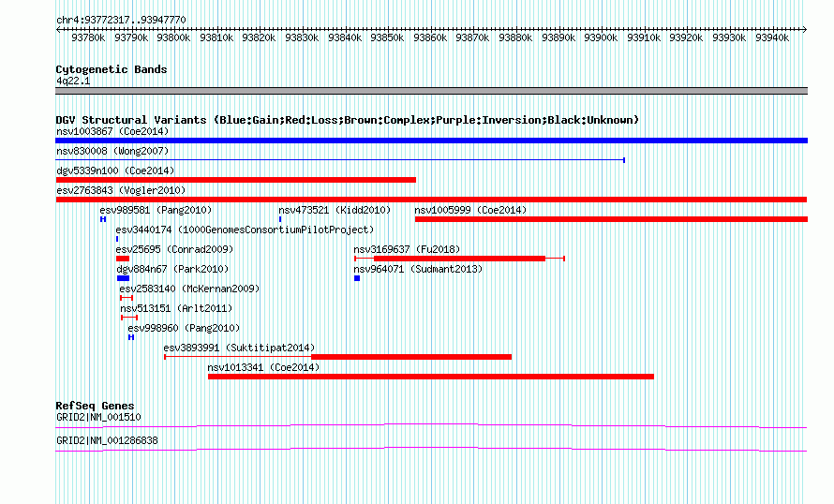The width and height of the screenshot is (834, 504).
Task: Open nsv1005999 (Coe2014) label
Action: tap(470, 210)
